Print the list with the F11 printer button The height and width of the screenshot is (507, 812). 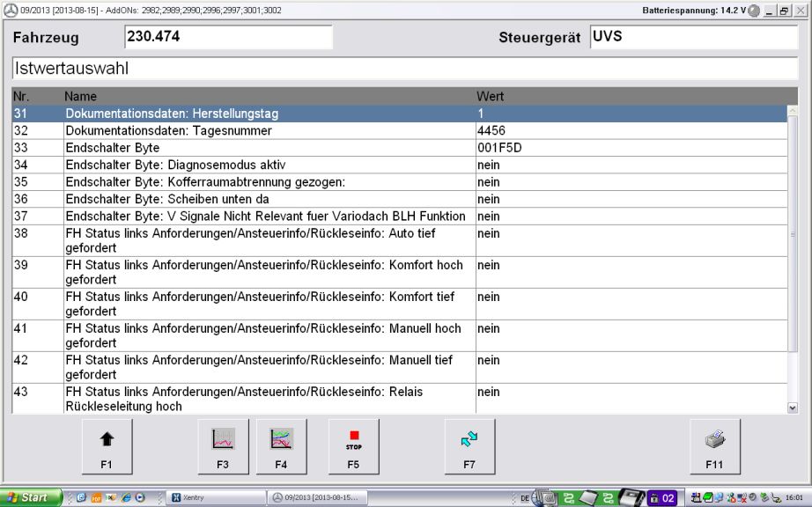pos(714,446)
